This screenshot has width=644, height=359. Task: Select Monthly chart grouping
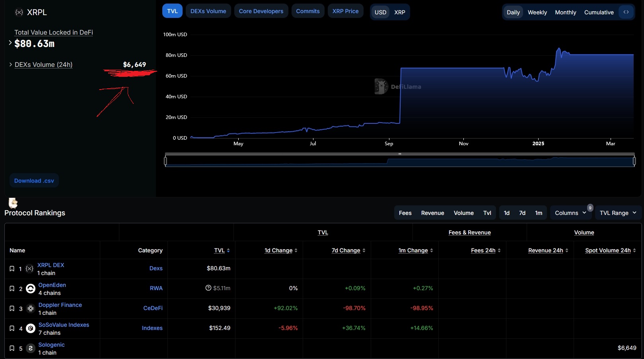565,12
